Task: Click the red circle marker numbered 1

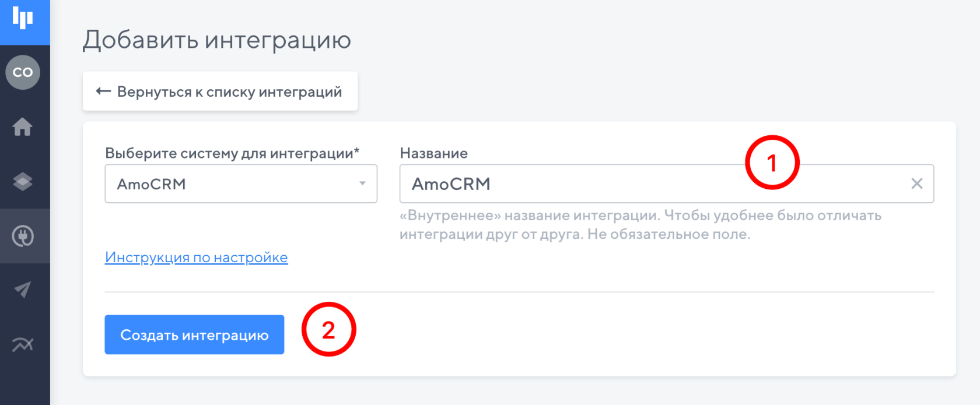Action: click(x=772, y=163)
